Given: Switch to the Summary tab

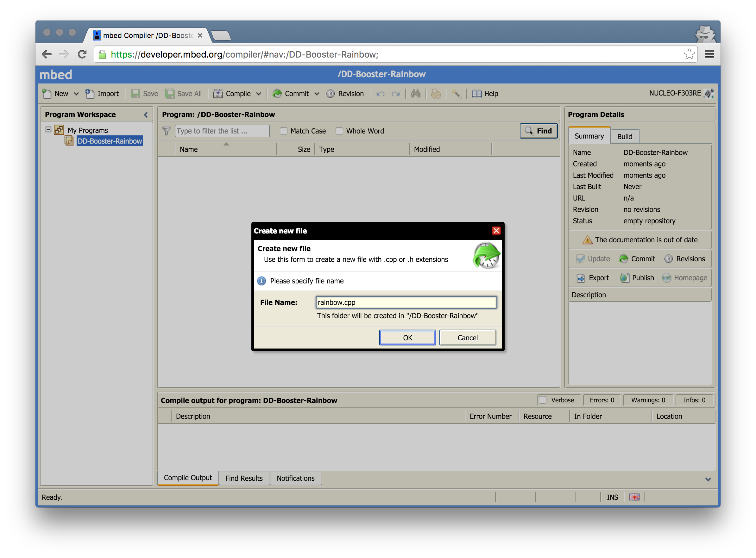Looking at the screenshot, I should (589, 136).
